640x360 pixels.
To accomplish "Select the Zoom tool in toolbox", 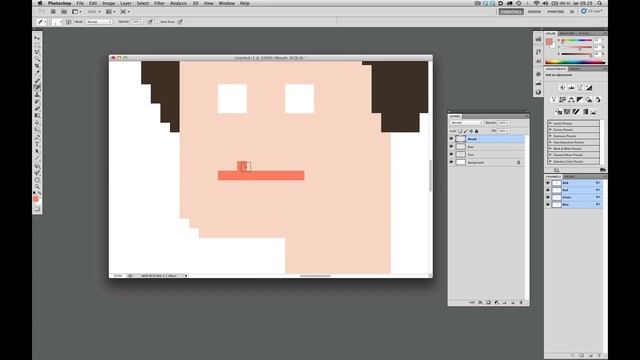I will click(x=37, y=187).
